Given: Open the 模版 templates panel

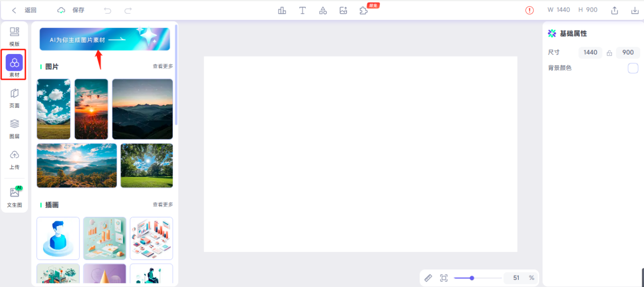Looking at the screenshot, I should point(14,36).
